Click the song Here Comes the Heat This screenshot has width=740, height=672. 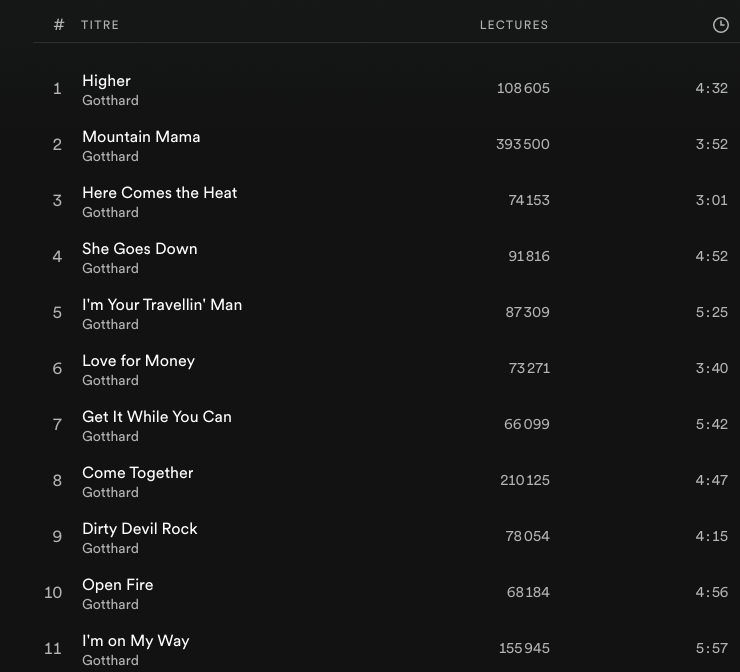tap(160, 193)
